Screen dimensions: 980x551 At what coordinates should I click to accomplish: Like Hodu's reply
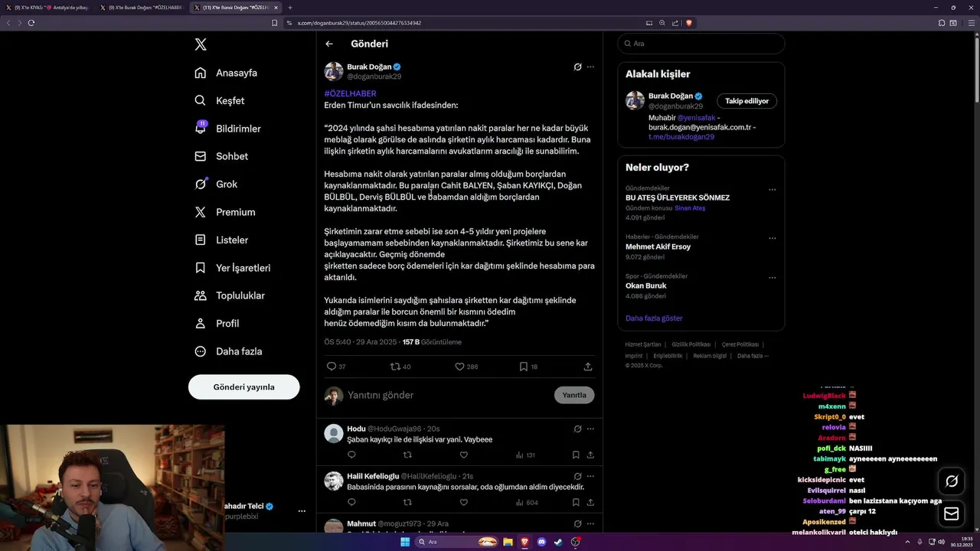(463, 455)
